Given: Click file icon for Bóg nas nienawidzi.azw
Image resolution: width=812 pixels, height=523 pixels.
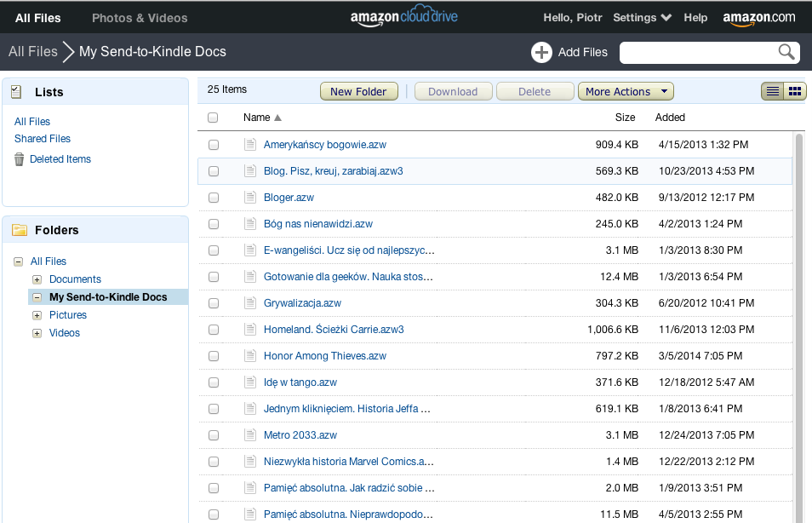Looking at the screenshot, I should click(x=250, y=224).
